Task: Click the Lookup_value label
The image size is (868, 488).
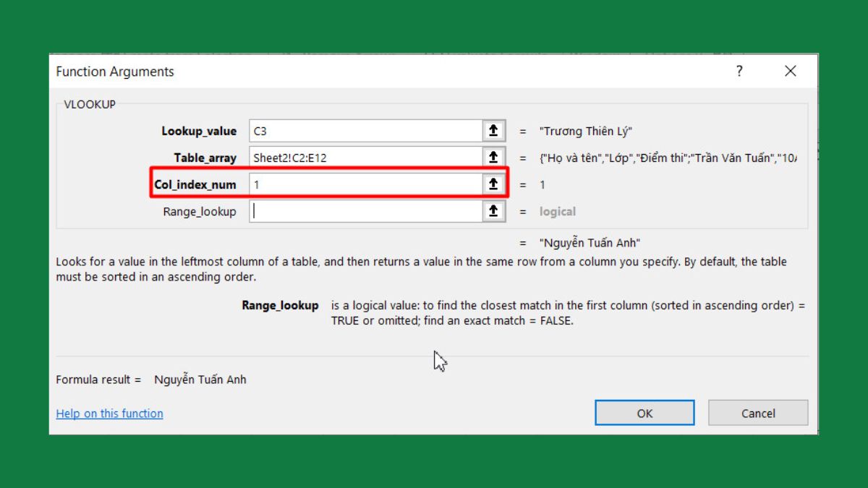Action: (x=199, y=131)
